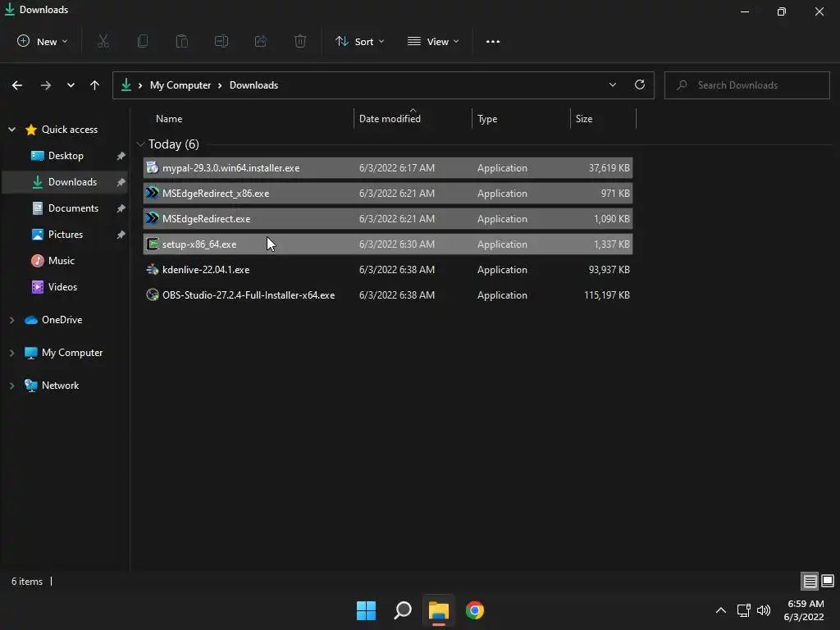The width and height of the screenshot is (840, 630).
Task: Click the 6/3/2022 6:30 AM date cell
Action: 397,244
